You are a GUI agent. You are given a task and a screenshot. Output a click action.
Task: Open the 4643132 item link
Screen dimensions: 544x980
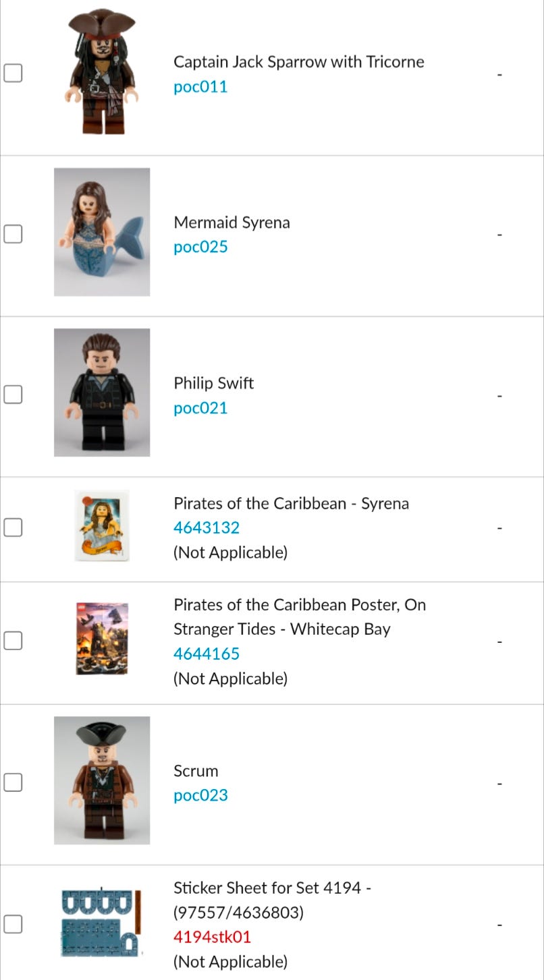(207, 528)
